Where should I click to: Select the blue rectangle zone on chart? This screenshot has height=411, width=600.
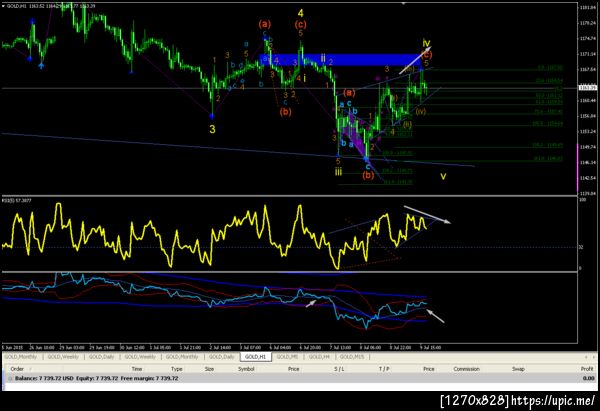pyautogui.click(x=340, y=60)
